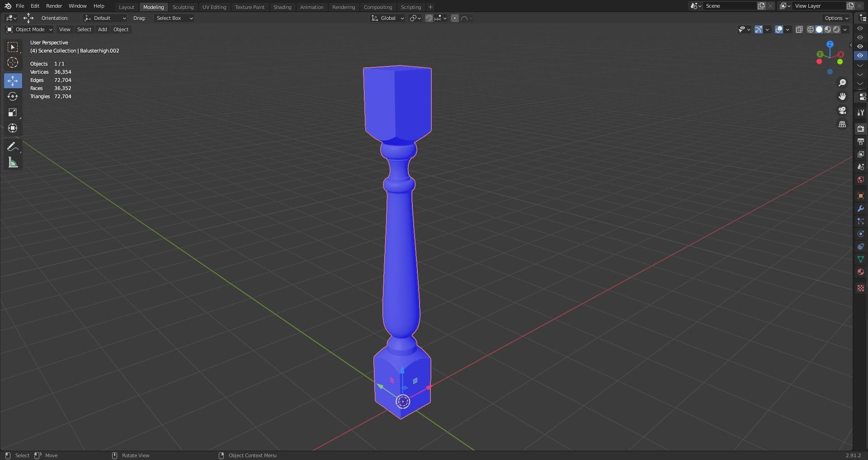Open the Options dropdown
The width and height of the screenshot is (868, 460).
pos(836,18)
